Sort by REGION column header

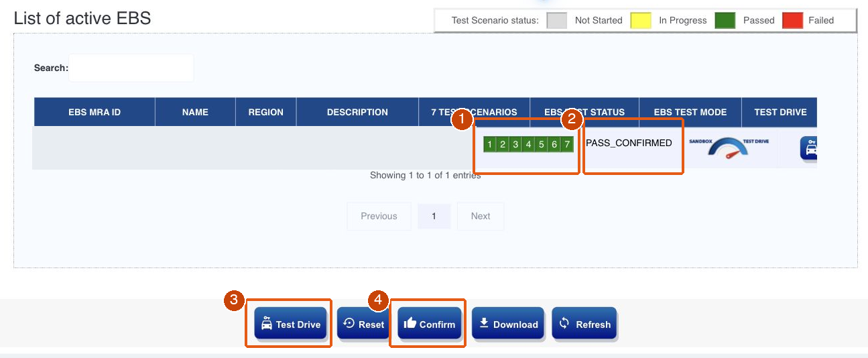click(x=266, y=112)
